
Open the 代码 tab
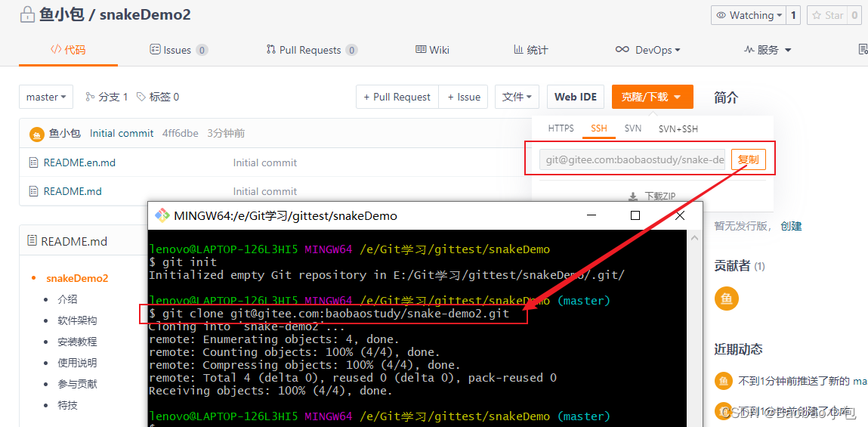[68, 50]
